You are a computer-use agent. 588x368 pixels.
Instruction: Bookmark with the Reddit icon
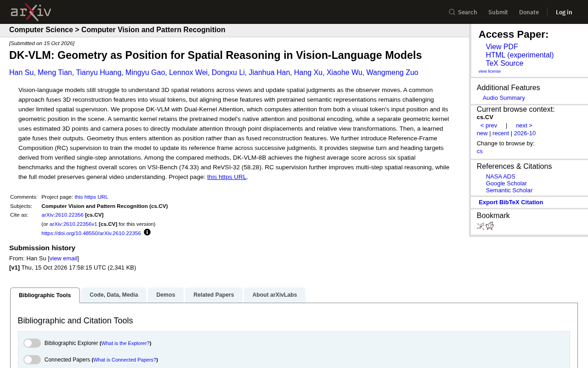(x=490, y=226)
